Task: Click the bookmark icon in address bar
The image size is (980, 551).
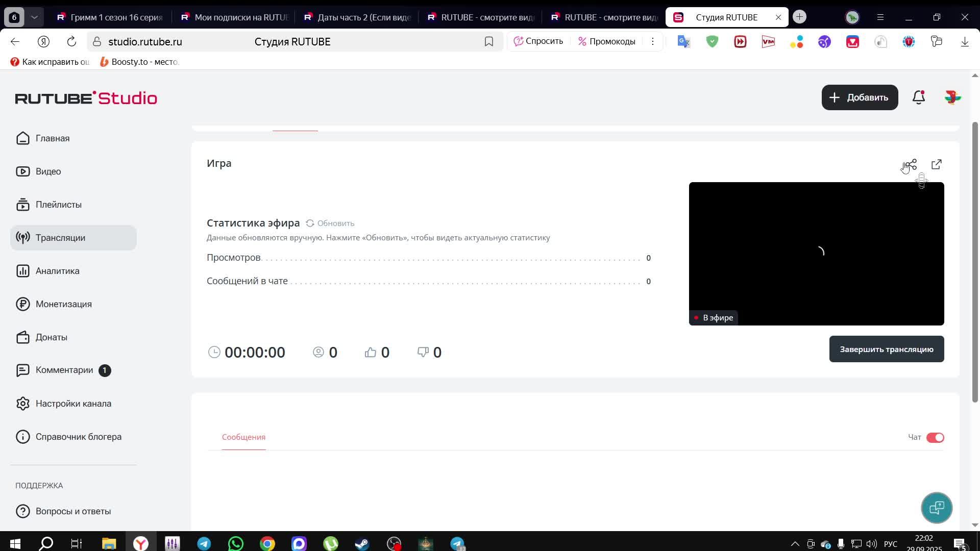Action: (x=489, y=42)
